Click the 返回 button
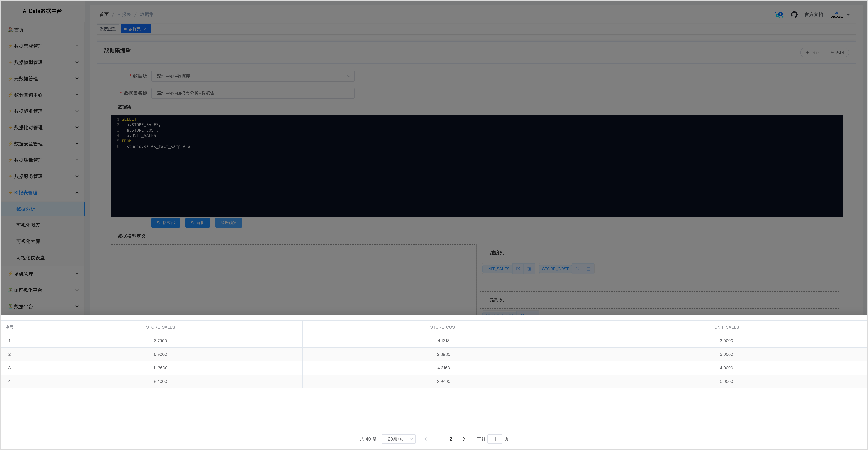This screenshot has height=450, width=868. coord(837,53)
